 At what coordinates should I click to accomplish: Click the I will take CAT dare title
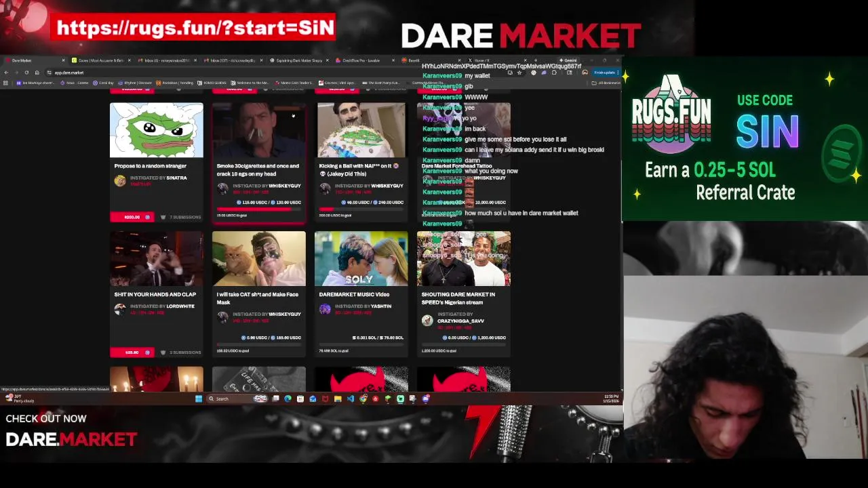point(258,299)
